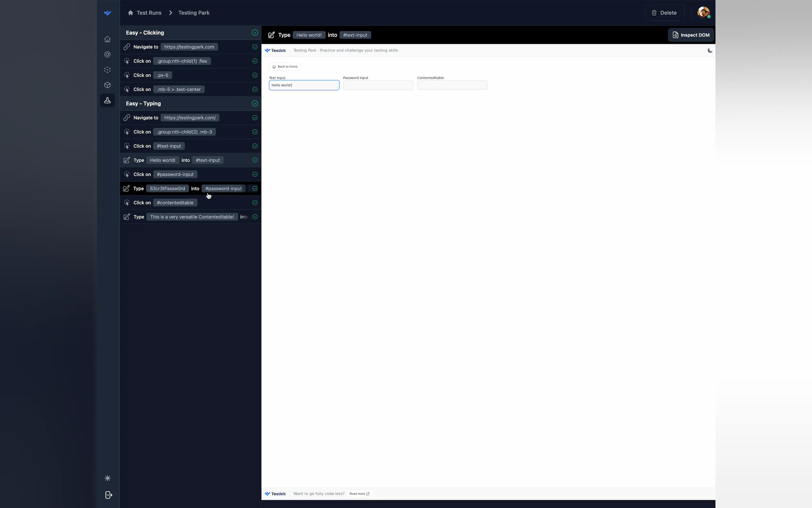Open Inspect DOM
Viewport: 812px width, 508px height.
[x=691, y=35]
